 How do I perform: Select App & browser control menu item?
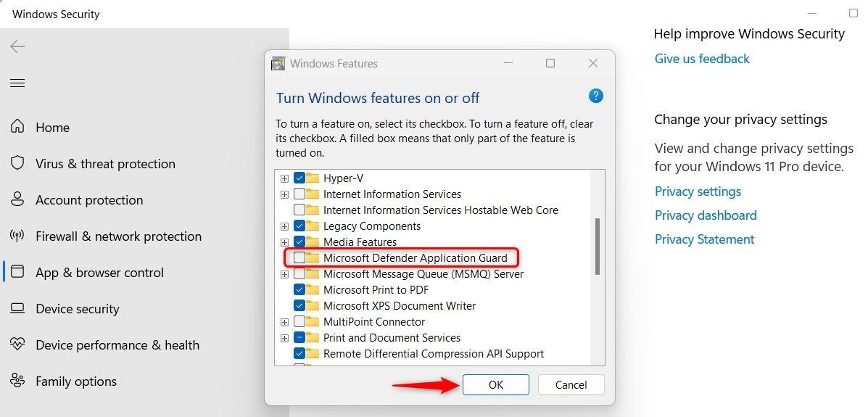(x=99, y=273)
